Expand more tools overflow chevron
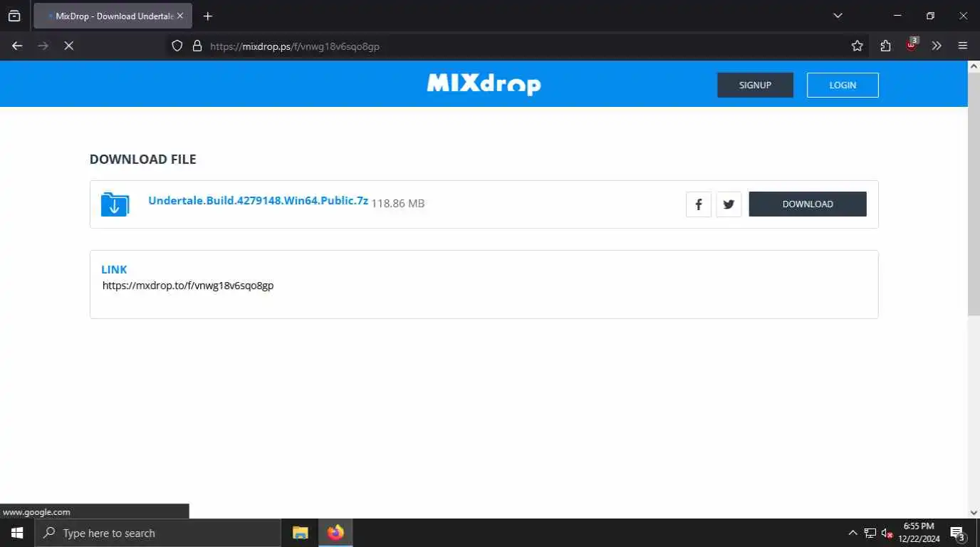Screen dimensions: 980x547 point(937,46)
